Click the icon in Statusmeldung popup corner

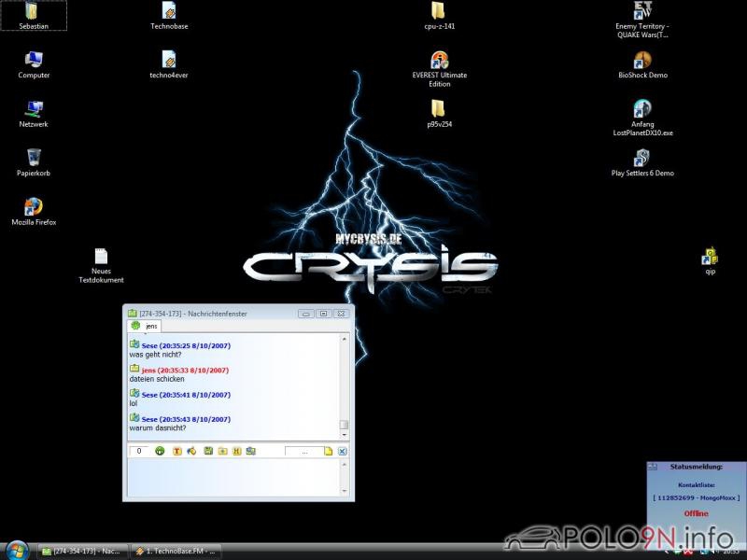click(x=653, y=468)
